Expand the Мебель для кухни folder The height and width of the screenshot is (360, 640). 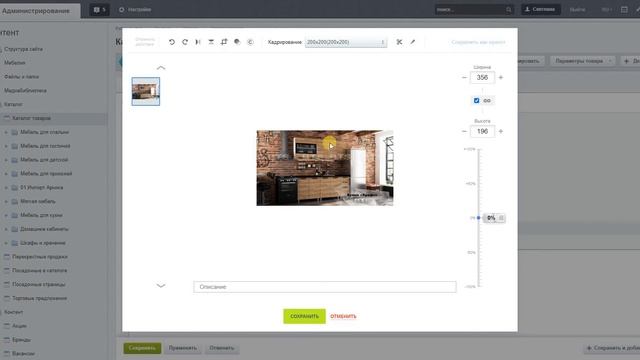(6, 216)
